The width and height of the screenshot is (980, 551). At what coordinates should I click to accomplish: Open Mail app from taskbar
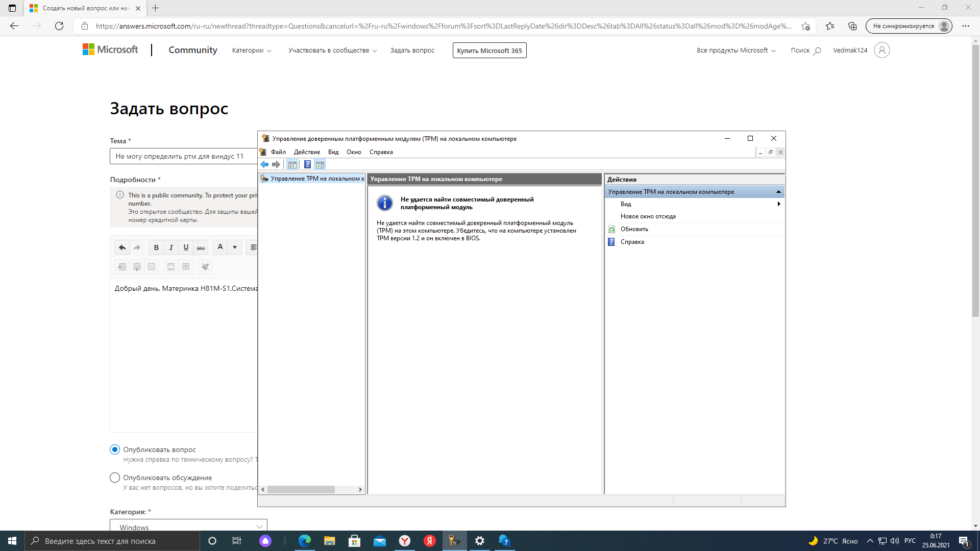[x=380, y=541]
